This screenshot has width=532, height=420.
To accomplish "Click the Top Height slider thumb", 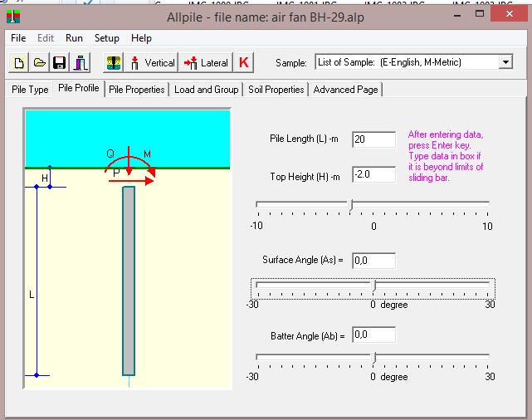I will tap(350, 205).
